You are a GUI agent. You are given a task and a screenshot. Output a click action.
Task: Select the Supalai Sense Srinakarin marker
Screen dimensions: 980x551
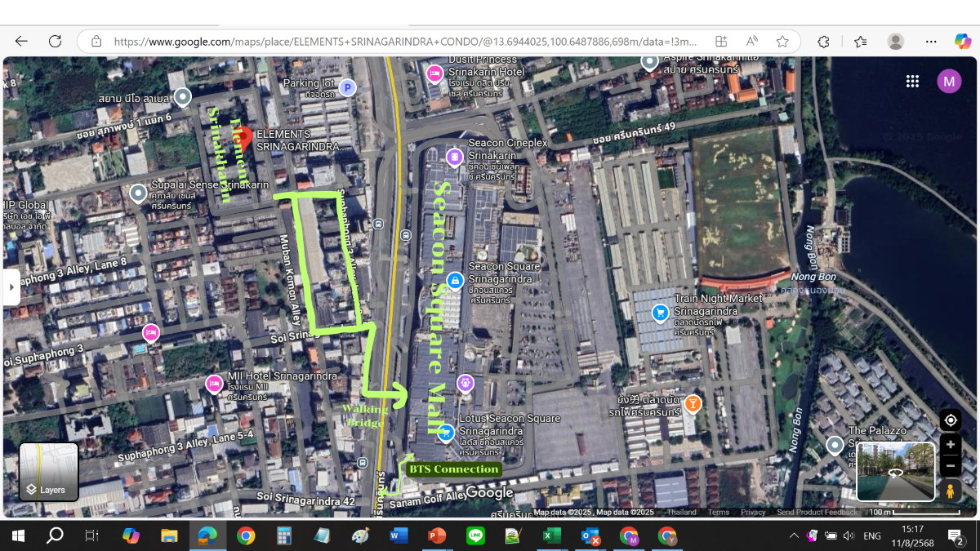[x=139, y=193]
